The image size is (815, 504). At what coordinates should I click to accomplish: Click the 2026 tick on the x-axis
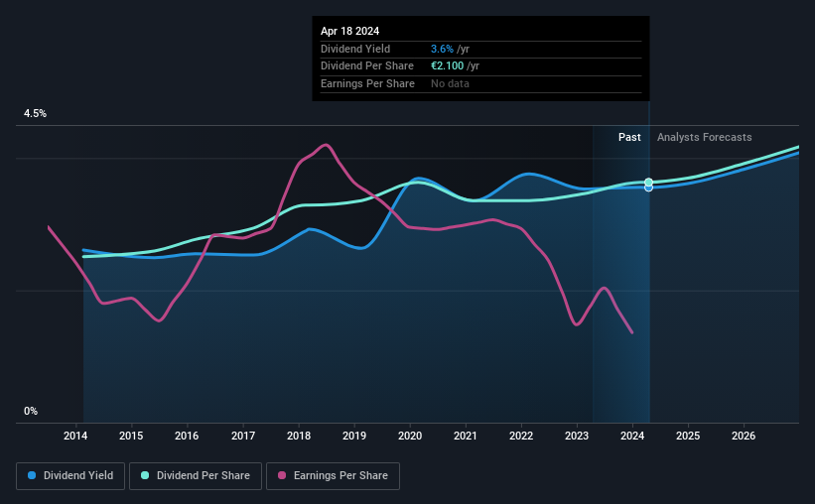coord(744,436)
